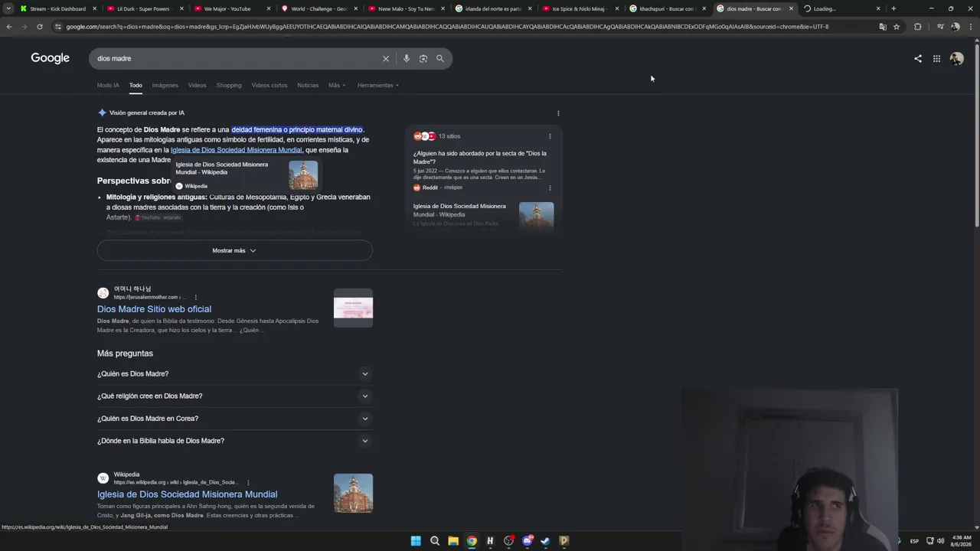The image size is (980, 551).
Task: Open Reddit source '¿Alguien ha sido abordado...'
Action: point(480,158)
